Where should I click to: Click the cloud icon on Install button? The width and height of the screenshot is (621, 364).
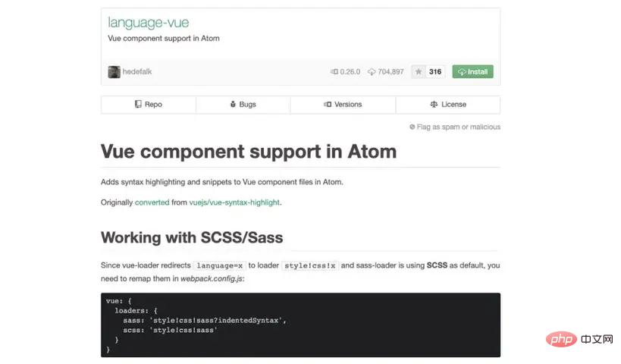tap(462, 72)
